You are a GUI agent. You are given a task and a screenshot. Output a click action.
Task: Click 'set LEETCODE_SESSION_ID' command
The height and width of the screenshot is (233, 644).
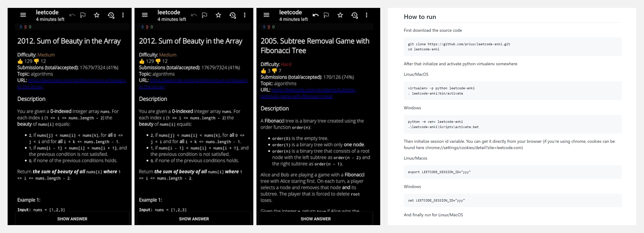coord(436,200)
